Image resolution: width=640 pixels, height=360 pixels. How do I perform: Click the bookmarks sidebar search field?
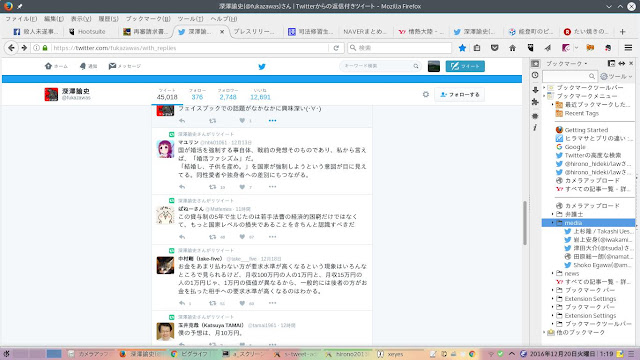pyautogui.click(x=569, y=76)
